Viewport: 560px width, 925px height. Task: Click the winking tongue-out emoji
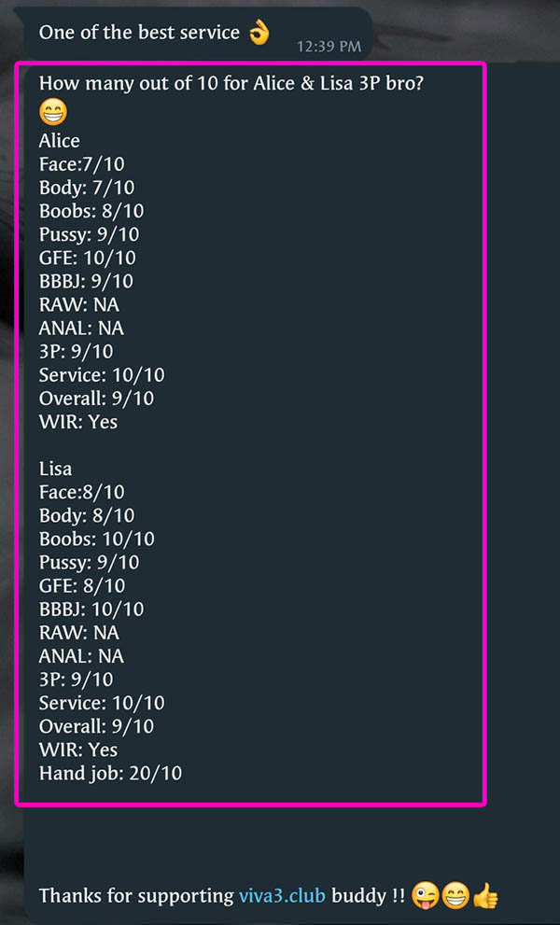(427, 896)
